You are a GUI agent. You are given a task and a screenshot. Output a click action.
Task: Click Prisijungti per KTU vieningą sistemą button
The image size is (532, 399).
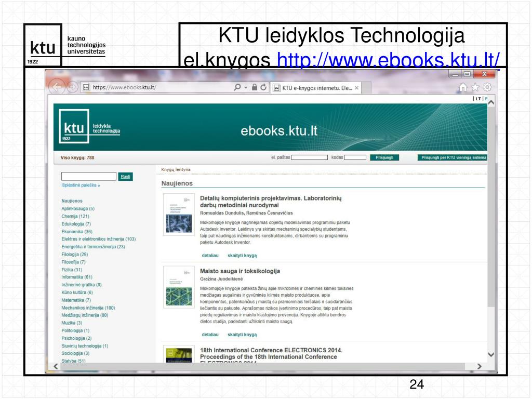[x=453, y=157]
